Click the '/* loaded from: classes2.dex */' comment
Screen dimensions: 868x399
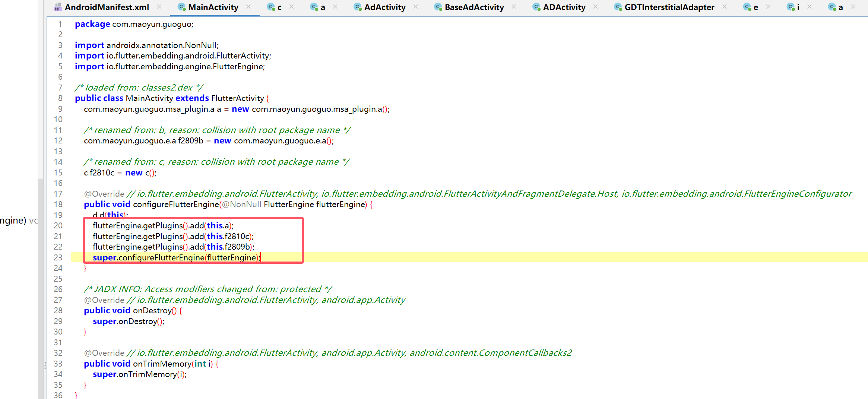[x=139, y=88]
